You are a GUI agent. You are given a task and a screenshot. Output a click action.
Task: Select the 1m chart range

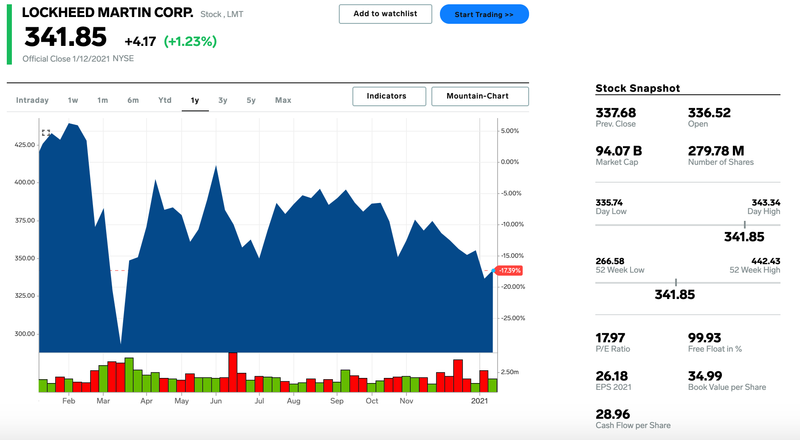pos(103,100)
